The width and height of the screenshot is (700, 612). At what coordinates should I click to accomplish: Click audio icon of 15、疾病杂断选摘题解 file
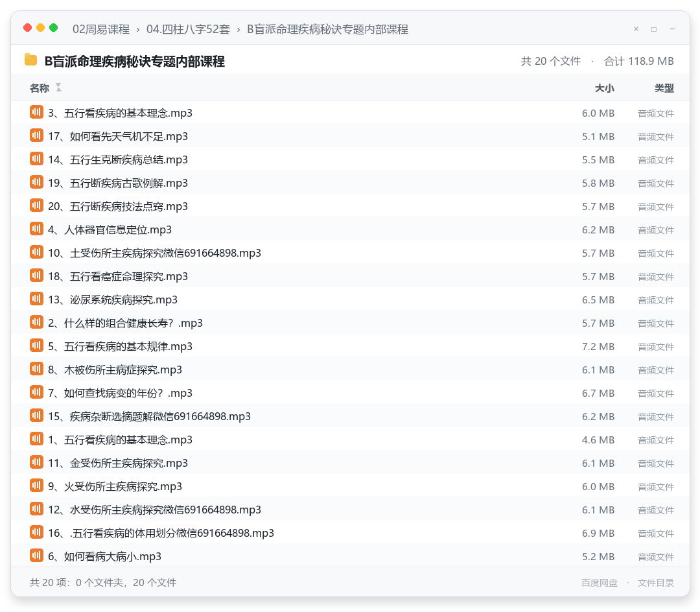point(36,416)
